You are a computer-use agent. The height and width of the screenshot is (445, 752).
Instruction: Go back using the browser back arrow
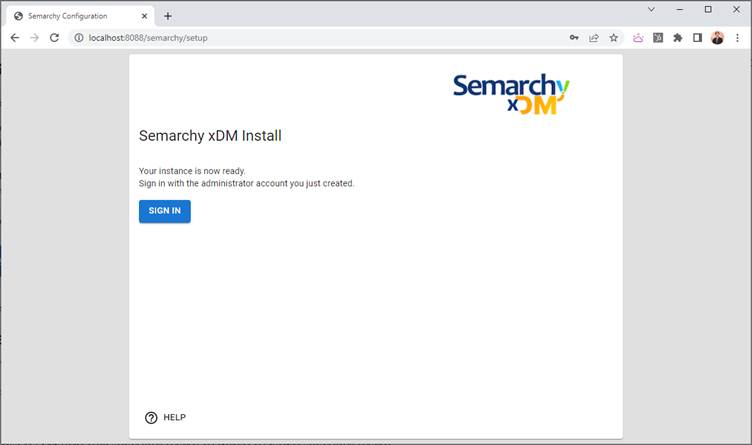[x=15, y=38]
